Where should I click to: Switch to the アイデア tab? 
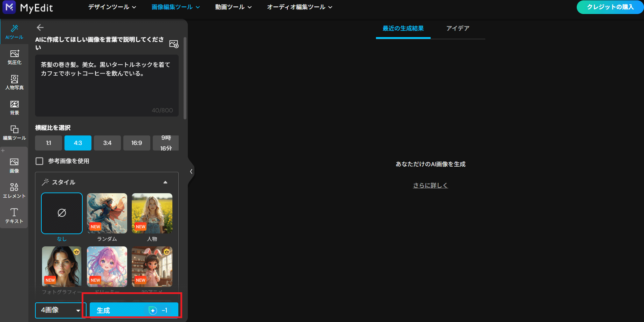(458, 28)
